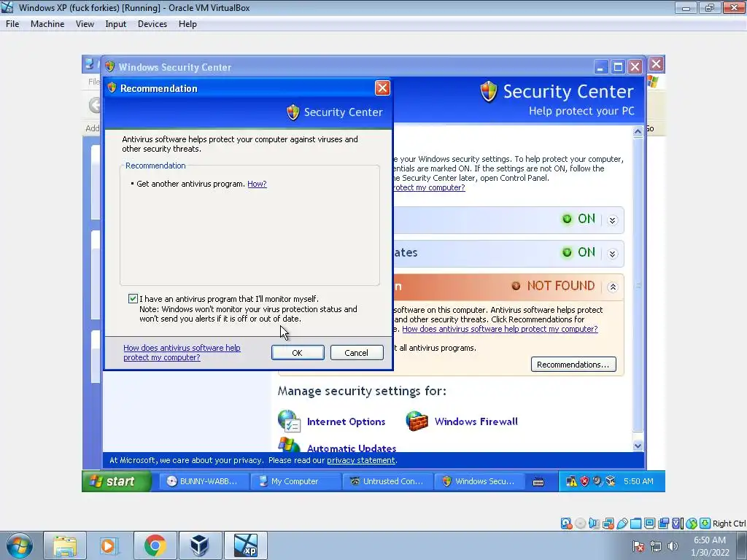Switch to Untrusted Con... taskbar item
747x560 pixels.
(x=388, y=481)
